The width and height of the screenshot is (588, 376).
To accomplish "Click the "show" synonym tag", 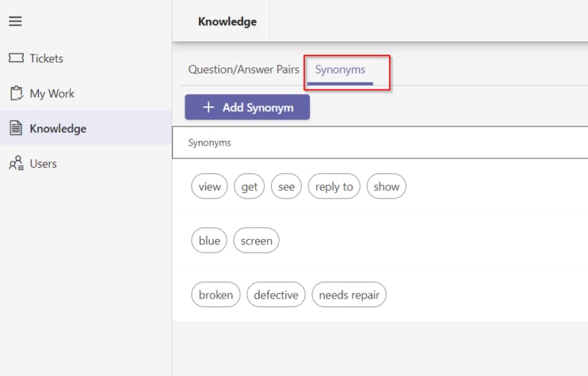I will click(x=387, y=187).
